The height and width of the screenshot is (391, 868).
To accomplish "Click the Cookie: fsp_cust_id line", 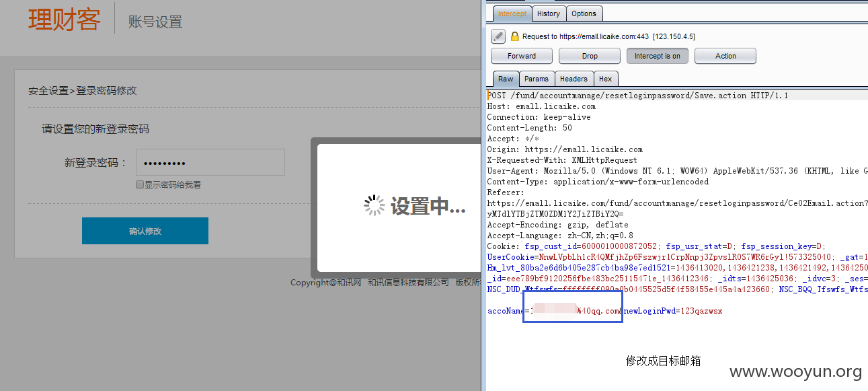I will pos(656,246).
